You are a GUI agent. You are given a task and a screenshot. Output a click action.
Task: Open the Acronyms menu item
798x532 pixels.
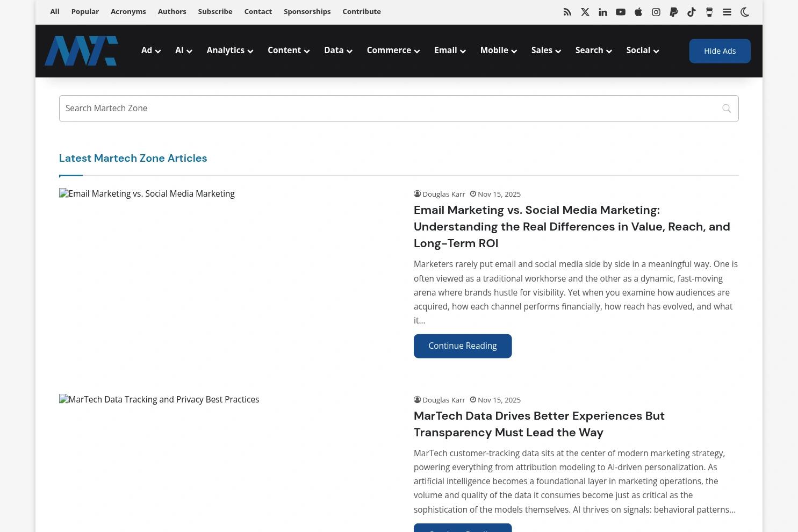128,11
